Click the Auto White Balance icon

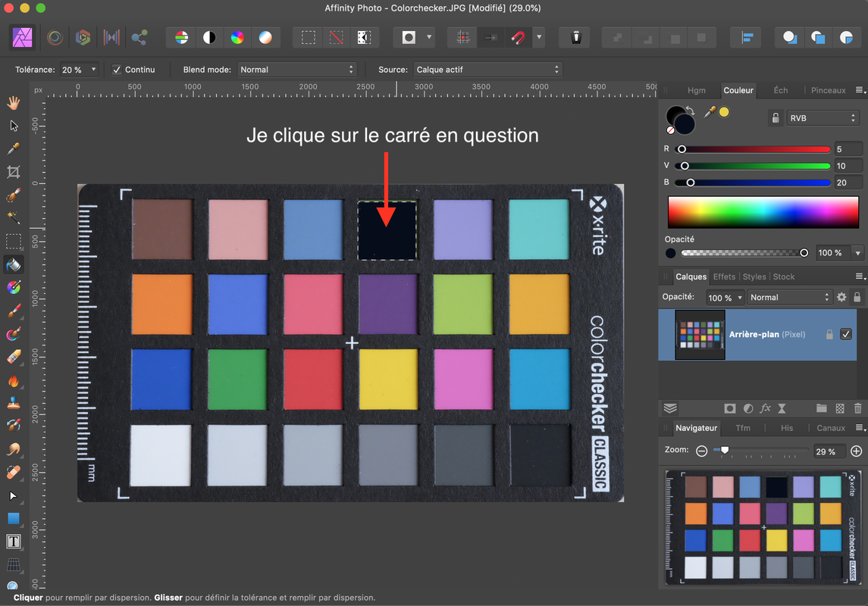click(266, 38)
